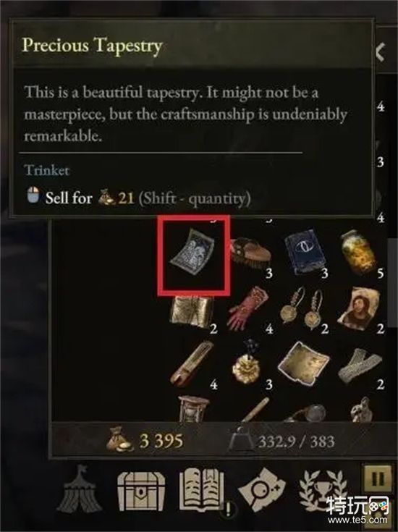Select the old parchment sheet item
Viewport: 398px width, 532px height.
pyautogui.click(x=303, y=363)
